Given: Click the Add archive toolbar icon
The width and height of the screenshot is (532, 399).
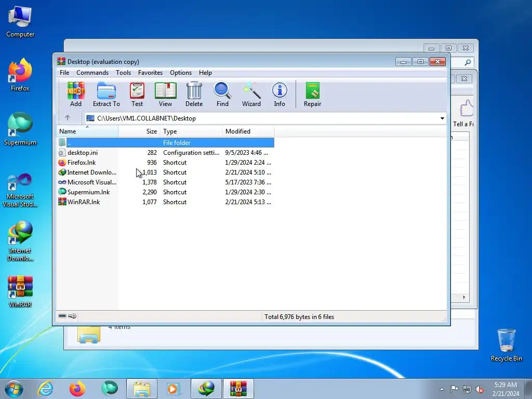Looking at the screenshot, I should tap(76, 95).
